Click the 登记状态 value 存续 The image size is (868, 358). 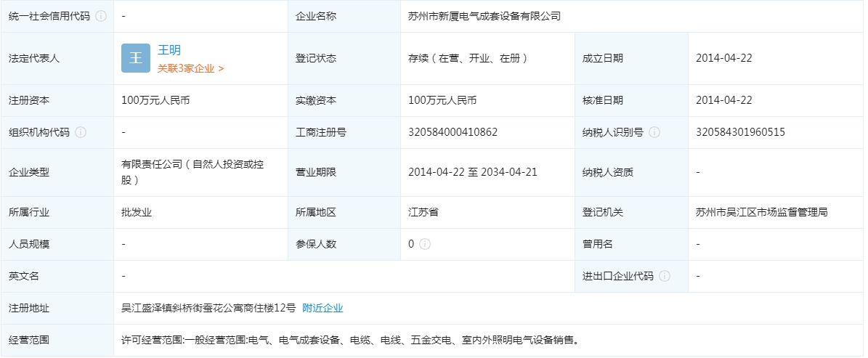click(x=468, y=58)
